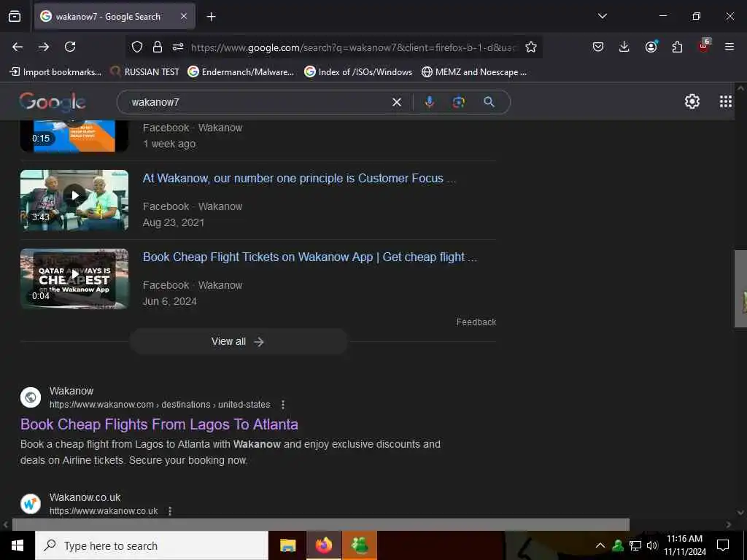Open Endermanch/Malware bookmark
Screen dimensions: 747x560
pos(241,72)
